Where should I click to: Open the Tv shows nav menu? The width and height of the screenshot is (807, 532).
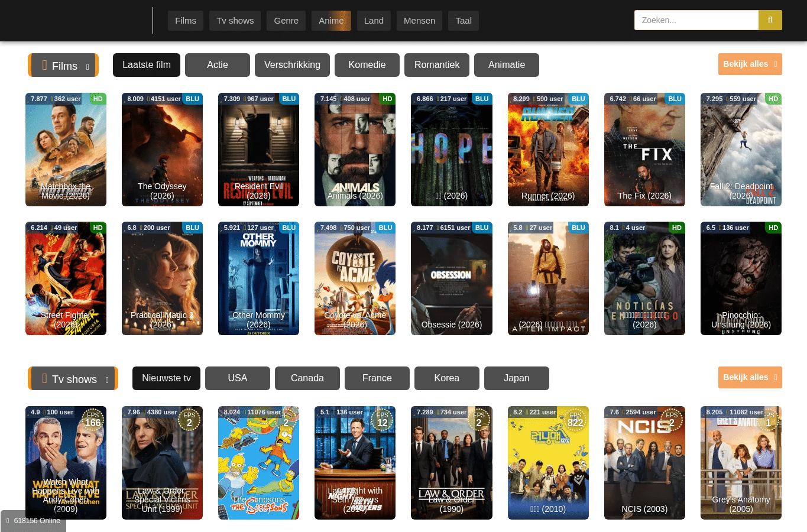coord(235,21)
